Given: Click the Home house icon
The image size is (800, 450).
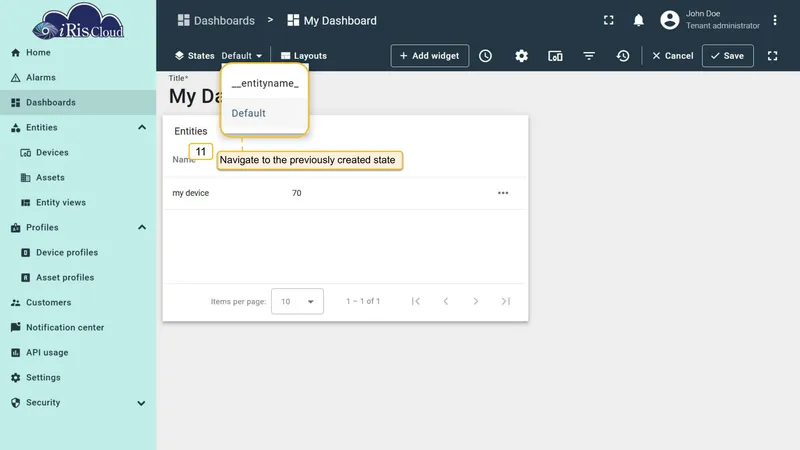Looking at the screenshot, I should coord(16,53).
